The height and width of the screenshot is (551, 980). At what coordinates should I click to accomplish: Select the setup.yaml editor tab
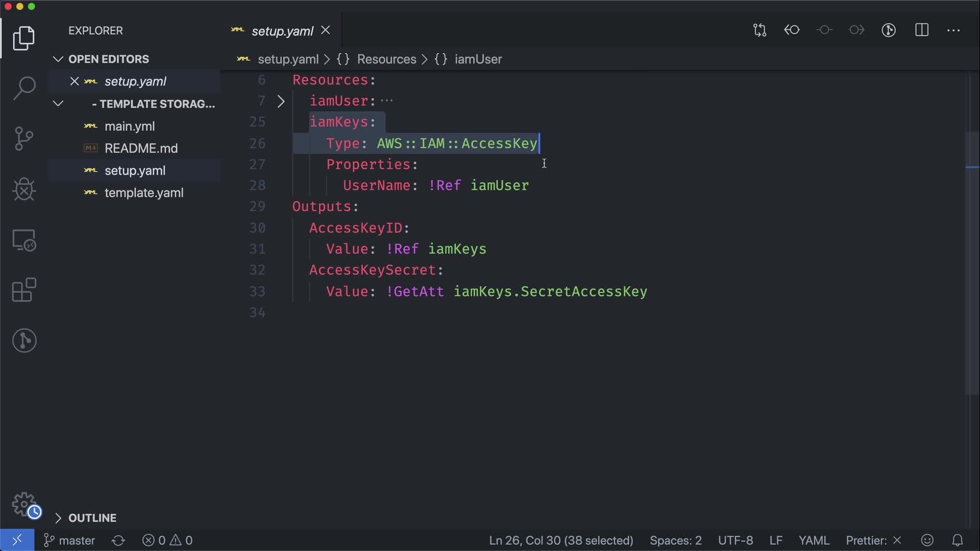pyautogui.click(x=282, y=31)
